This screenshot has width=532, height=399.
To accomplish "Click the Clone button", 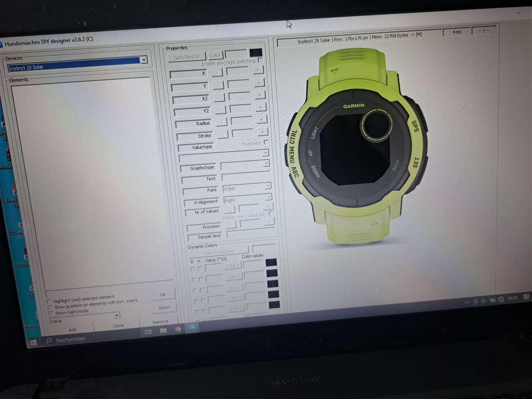I will [x=118, y=326].
